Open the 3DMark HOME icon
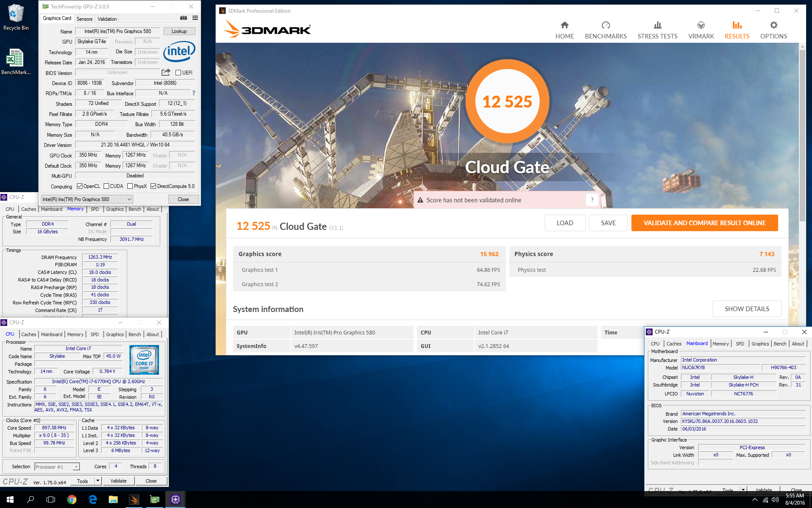The height and width of the screenshot is (508, 812). click(x=564, y=25)
